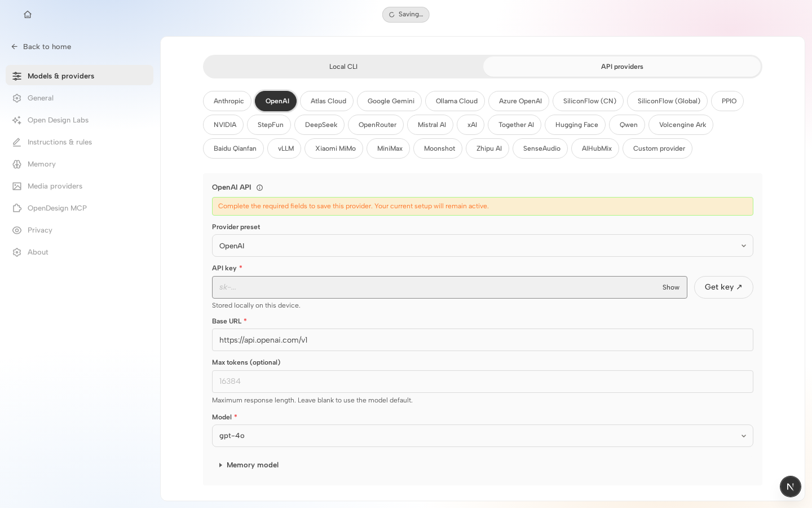Open Media providers settings

coord(80,186)
